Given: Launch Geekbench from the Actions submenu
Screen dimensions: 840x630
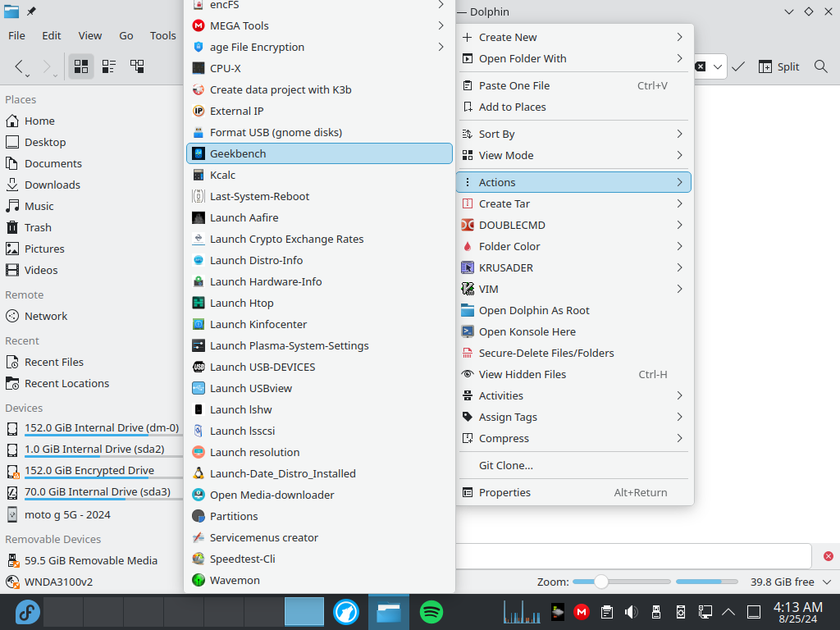Looking at the screenshot, I should click(319, 153).
